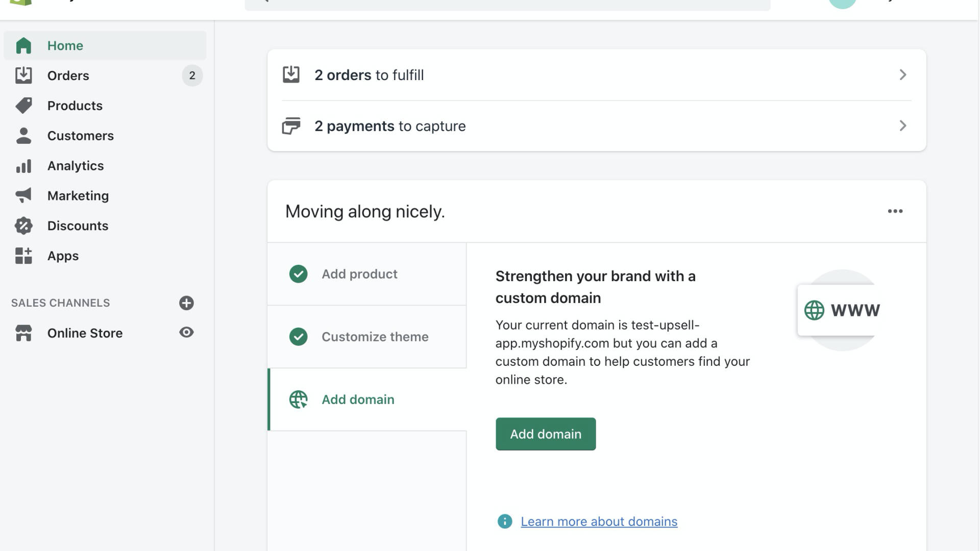
Task: Click the SALES CHANNELS heading
Action: tap(60, 303)
